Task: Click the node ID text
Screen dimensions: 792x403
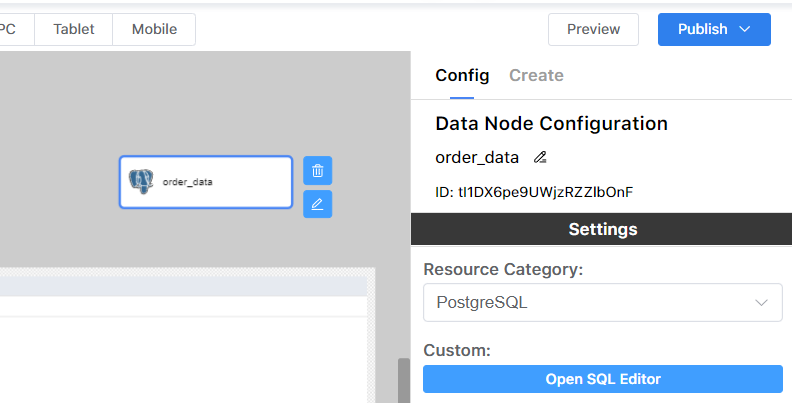Action: [534, 191]
